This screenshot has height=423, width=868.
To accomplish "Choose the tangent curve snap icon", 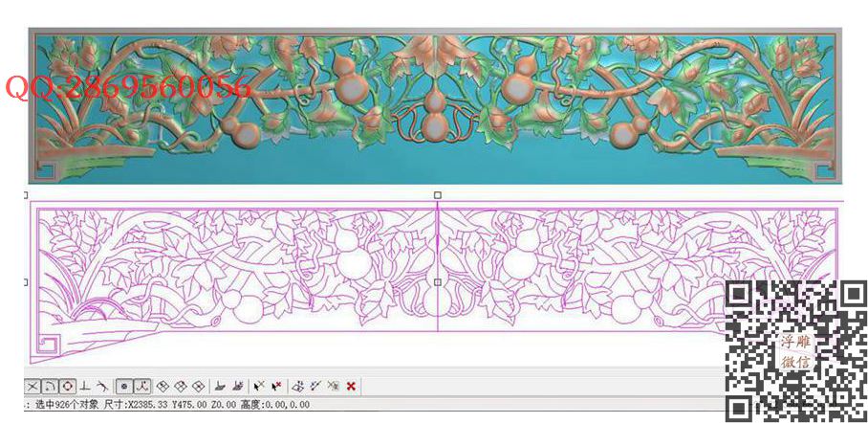I will click(102, 386).
